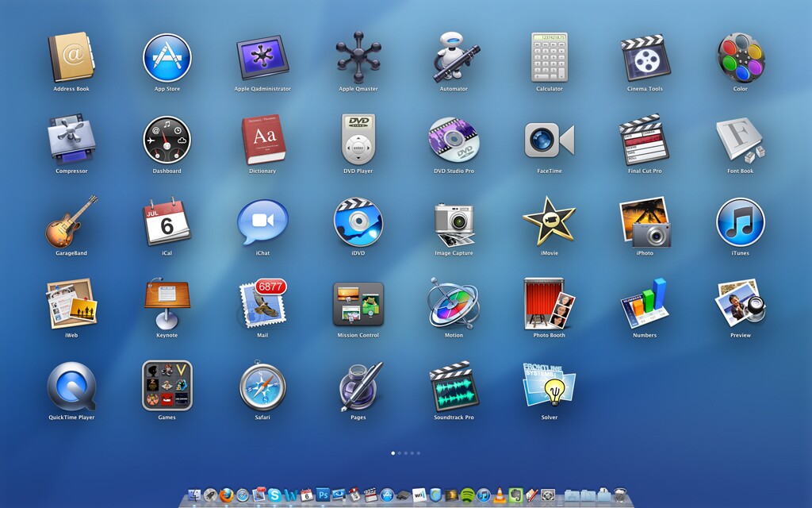Open DVD Player
Screen dimensions: 812x508
coord(358,139)
